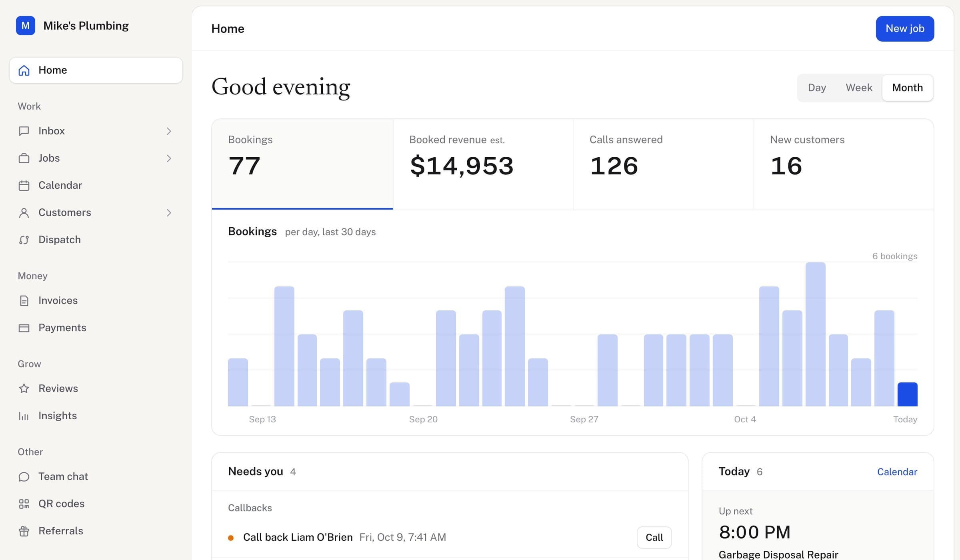Click Call for Liam O'Brien callback
This screenshot has height=560, width=960.
pyautogui.click(x=654, y=538)
